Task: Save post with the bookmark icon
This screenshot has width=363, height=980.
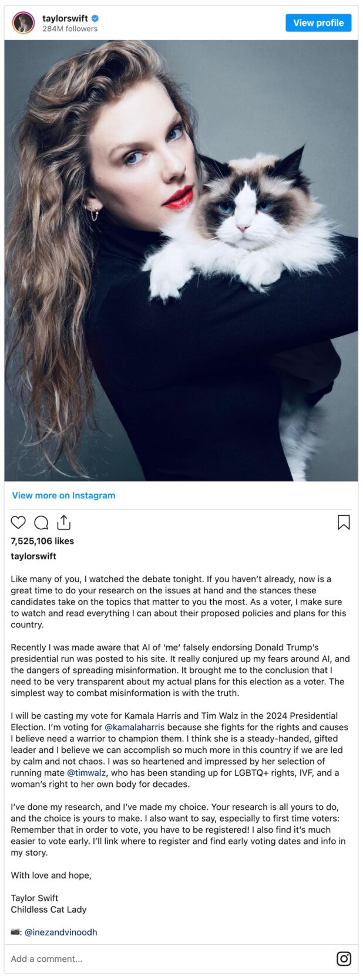Action: tap(344, 522)
